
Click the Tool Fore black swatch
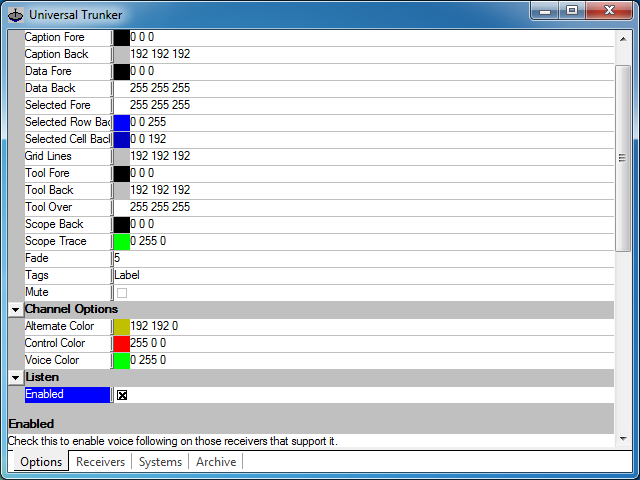point(122,173)
